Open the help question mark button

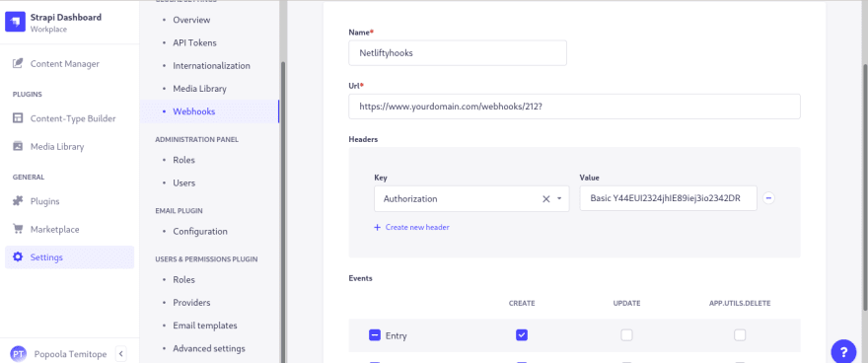[843, 351]
